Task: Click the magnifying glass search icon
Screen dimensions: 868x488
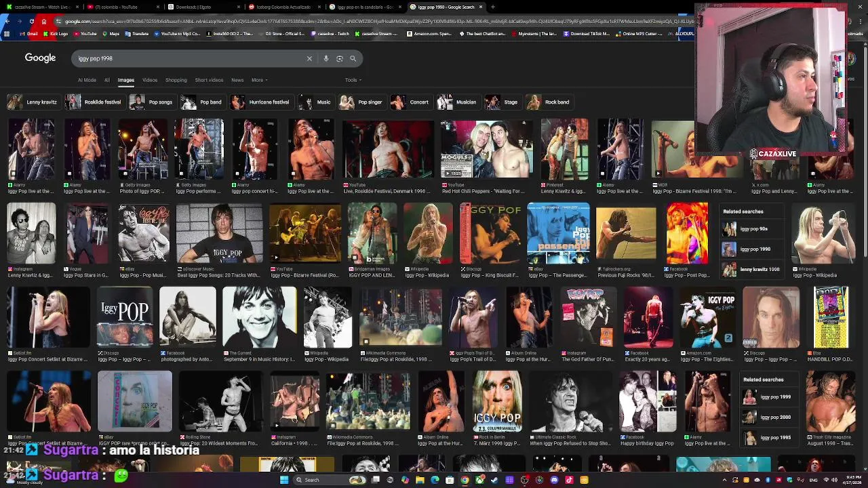Action: (x=353, y=58)
